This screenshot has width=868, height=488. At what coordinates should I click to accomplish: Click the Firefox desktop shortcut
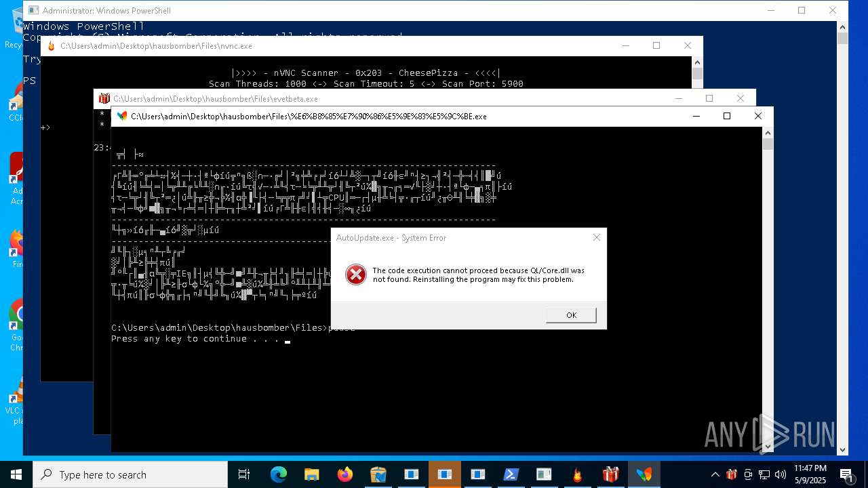click(16, 247)
